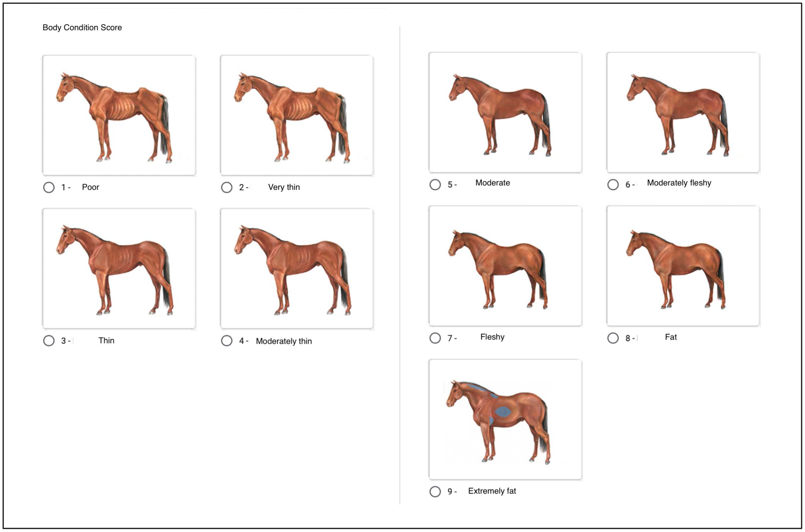
Task: Click the 'Extremely fat' label text
Action: pyautogui.click(x=492, y=491)
